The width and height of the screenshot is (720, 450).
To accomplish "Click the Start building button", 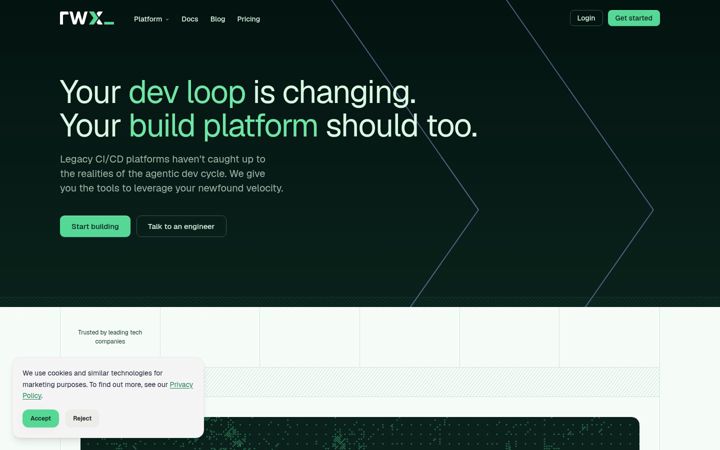I will tap(95, 226).
